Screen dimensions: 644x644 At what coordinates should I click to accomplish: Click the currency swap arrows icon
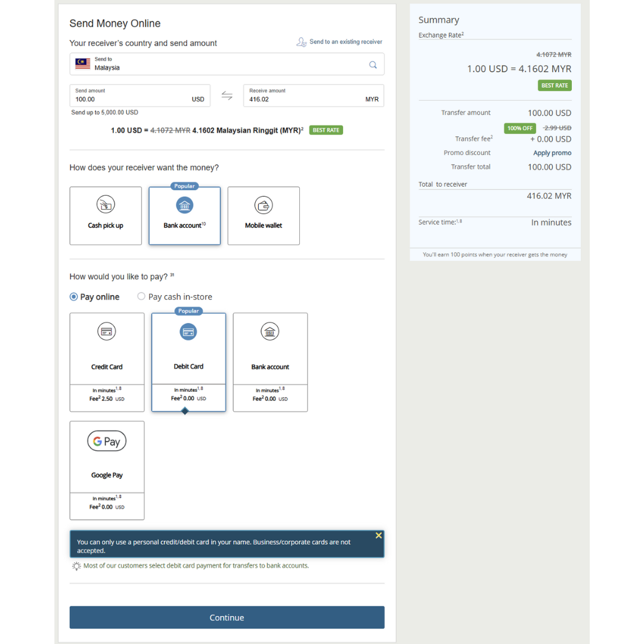tap(227, 95)
